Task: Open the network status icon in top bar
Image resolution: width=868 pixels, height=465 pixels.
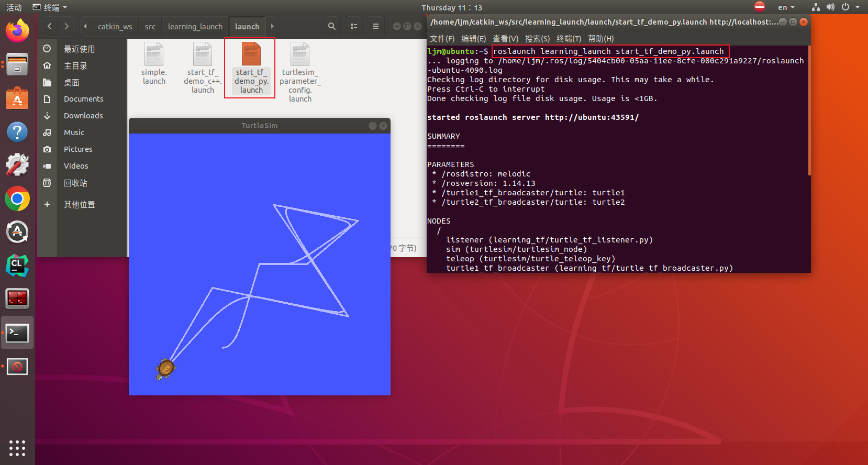Action: [816, 7]
